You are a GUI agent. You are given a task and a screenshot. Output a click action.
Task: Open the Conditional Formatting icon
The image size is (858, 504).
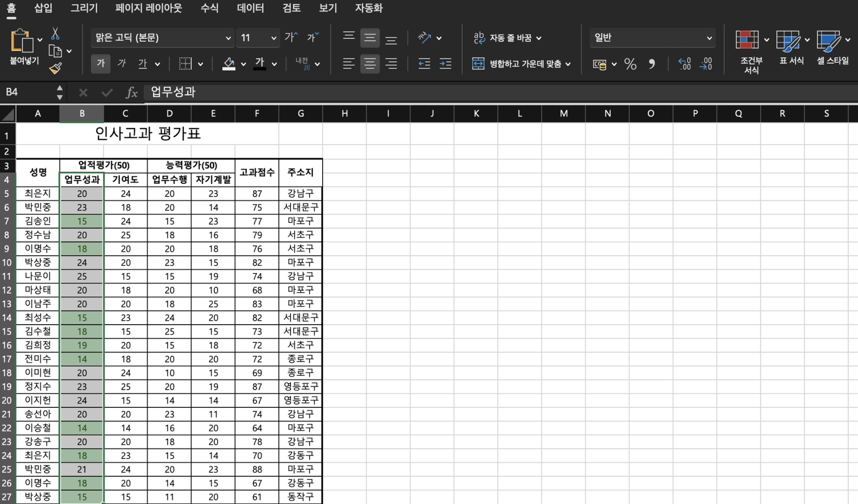[x=747, y=40]
